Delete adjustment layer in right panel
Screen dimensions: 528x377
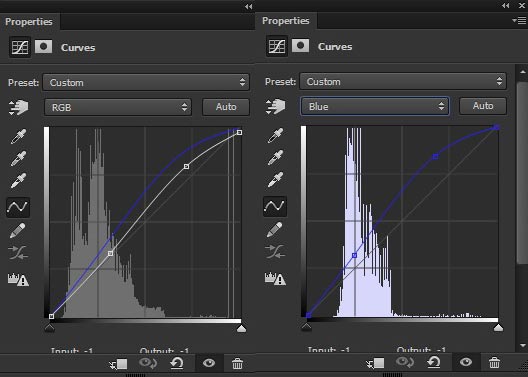(494, 363)
